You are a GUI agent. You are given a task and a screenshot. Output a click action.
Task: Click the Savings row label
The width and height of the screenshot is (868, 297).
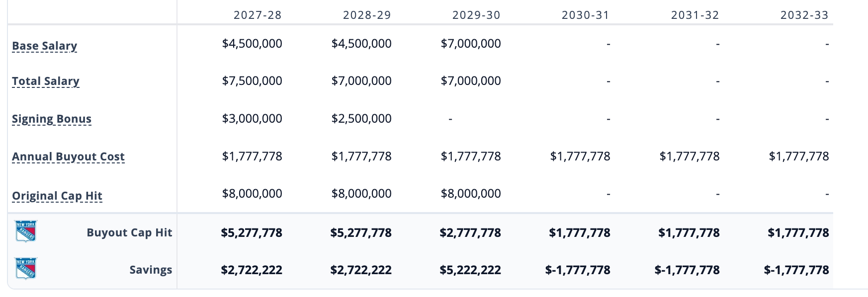click(151, 270)
